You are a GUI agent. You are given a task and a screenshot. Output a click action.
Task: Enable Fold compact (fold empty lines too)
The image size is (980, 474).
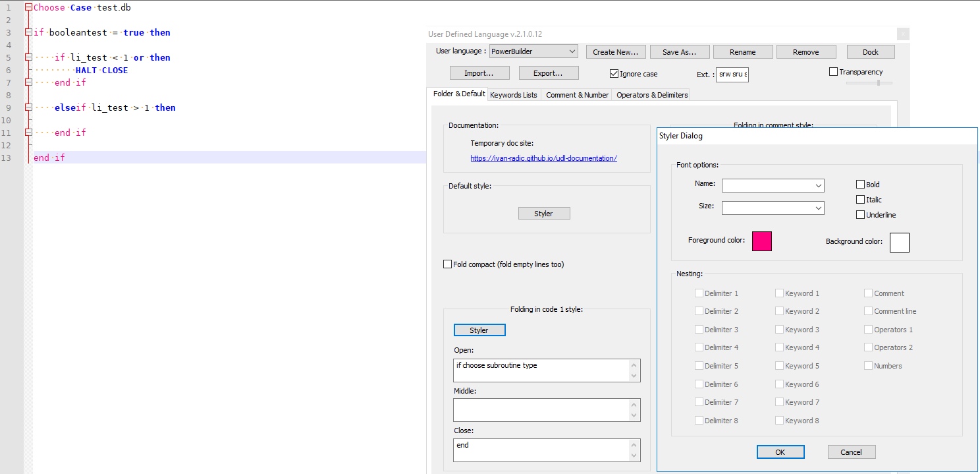[x=447, y=264]
